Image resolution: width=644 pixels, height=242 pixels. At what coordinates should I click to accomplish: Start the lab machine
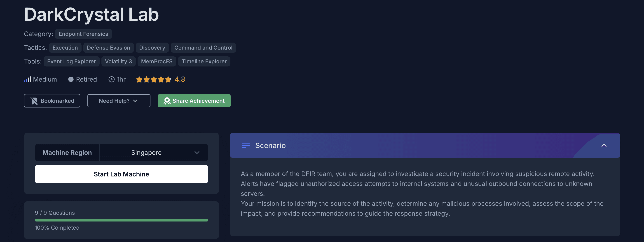pyautogui.click(x=122, y=174)
